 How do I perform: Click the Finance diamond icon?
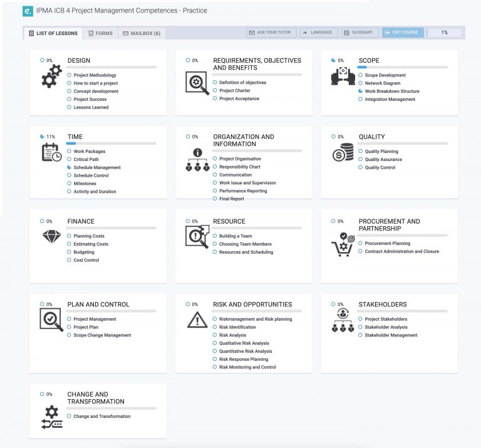[51, 237]
